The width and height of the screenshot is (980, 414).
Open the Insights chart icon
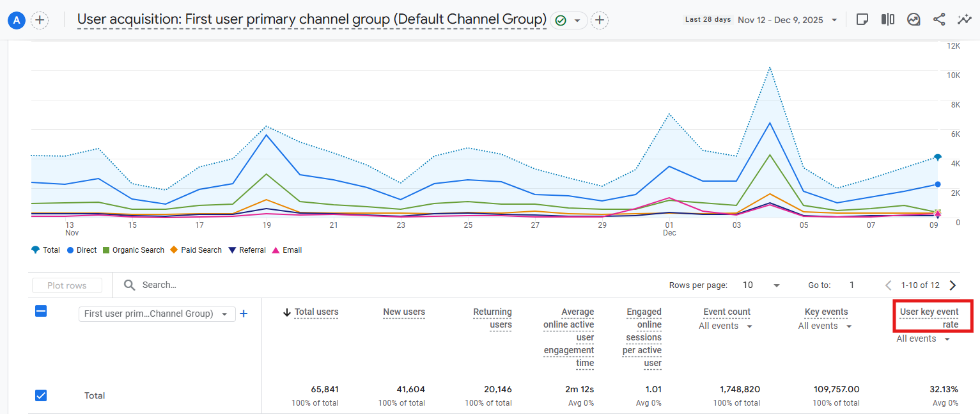click(x=914, y=19)
